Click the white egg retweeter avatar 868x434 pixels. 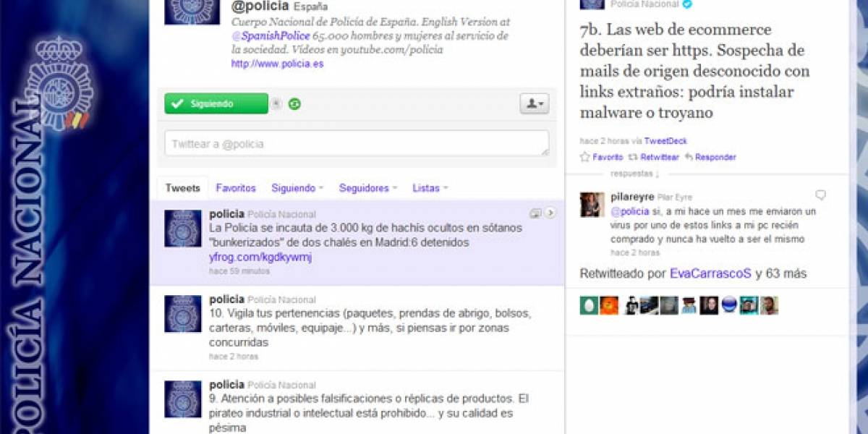589,305
